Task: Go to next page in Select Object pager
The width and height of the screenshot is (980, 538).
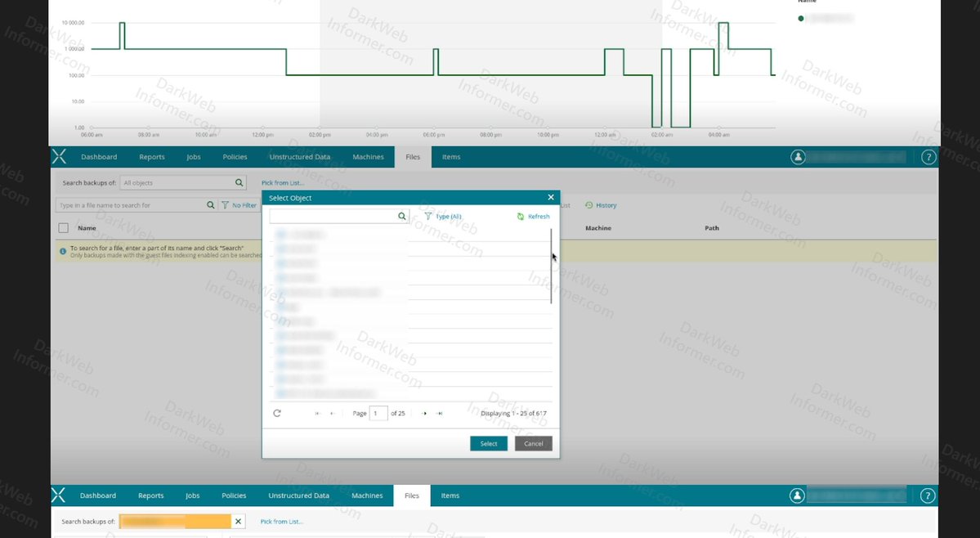Action: pyautogui.click(x=423, y=413)
